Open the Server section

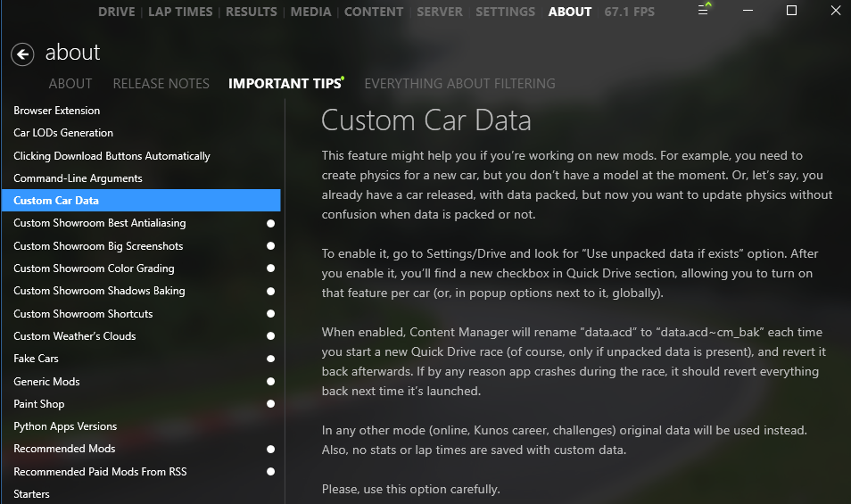pyautogui.click(x=440, y=12)
